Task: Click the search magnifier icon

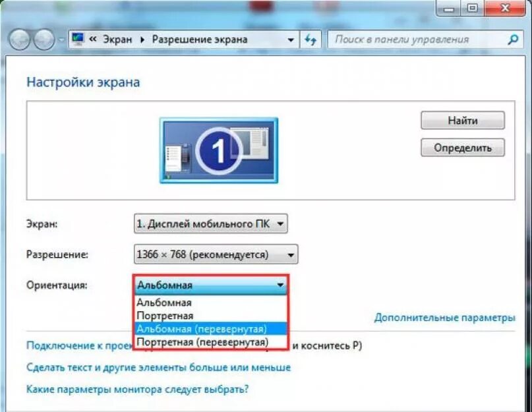Action: coord(513,40)
